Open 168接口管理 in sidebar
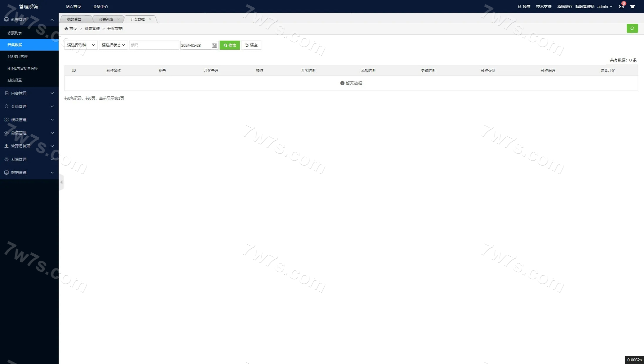644x364 pixels. [18, 56]
